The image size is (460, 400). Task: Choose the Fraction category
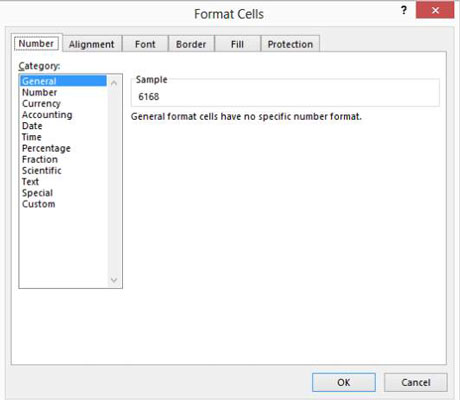[x=63, y=159]
